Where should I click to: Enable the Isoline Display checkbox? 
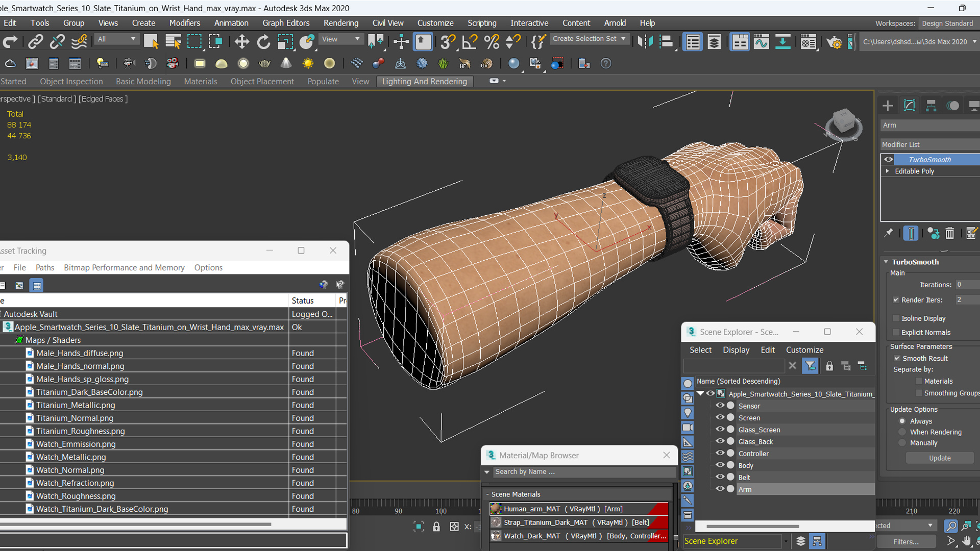click(896, 318)
